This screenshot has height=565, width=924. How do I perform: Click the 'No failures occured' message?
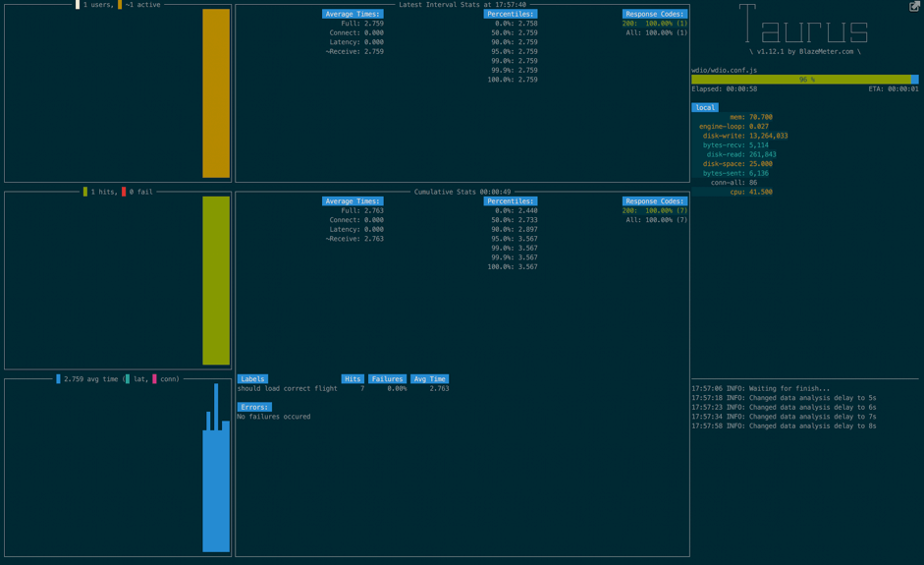(x=273, y=417)
